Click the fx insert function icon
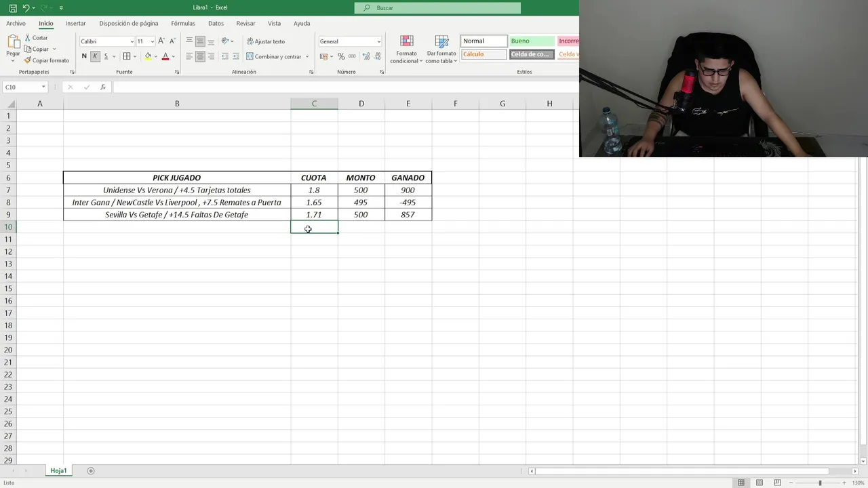The height and width of the screenshot is (488, 868). (x=103, y=87)
